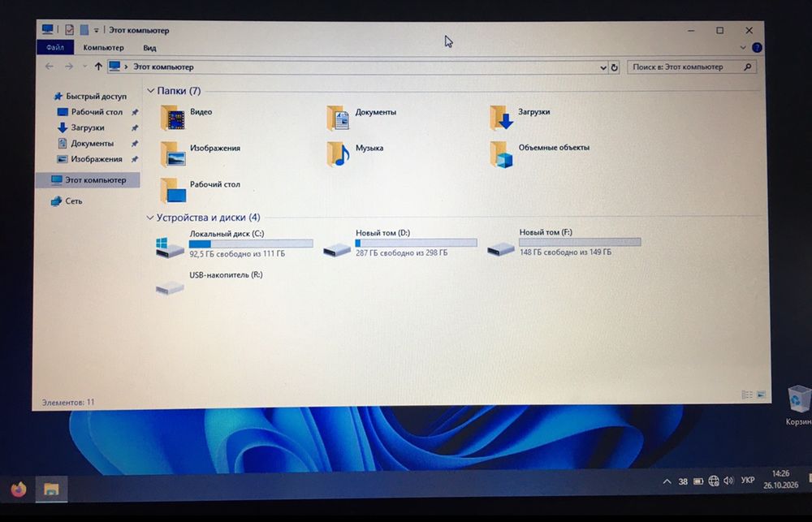The height and width of the screenshot is (522, 812).
Task: Open address bar history dropdown
Action: (603, 67)
